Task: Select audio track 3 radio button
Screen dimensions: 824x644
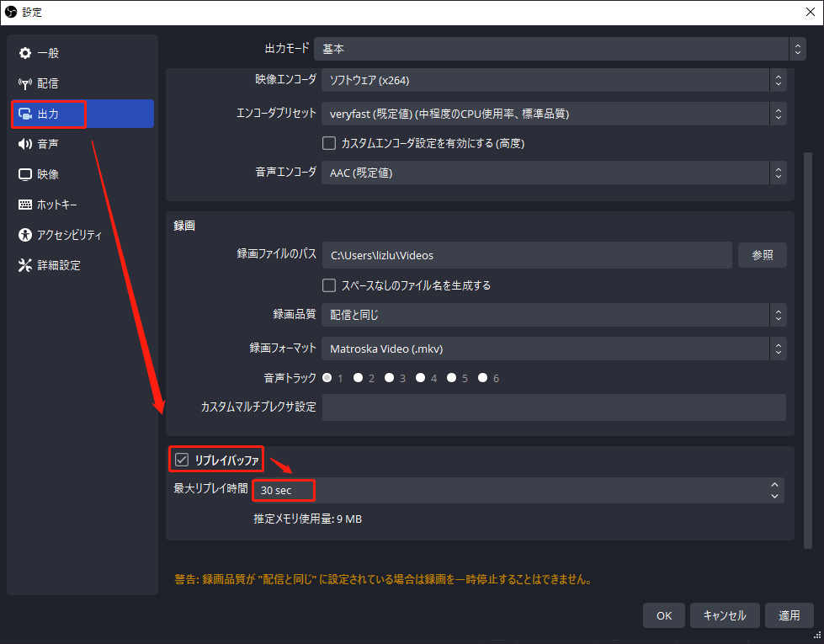Action: 390,378
